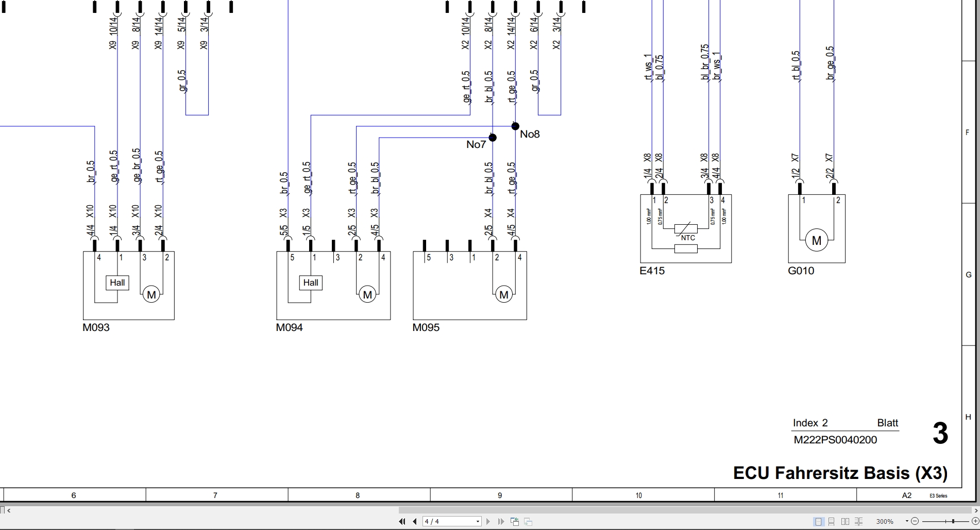
Task: Click row marker G on right ruler
Action: click(x=969, y=275)
